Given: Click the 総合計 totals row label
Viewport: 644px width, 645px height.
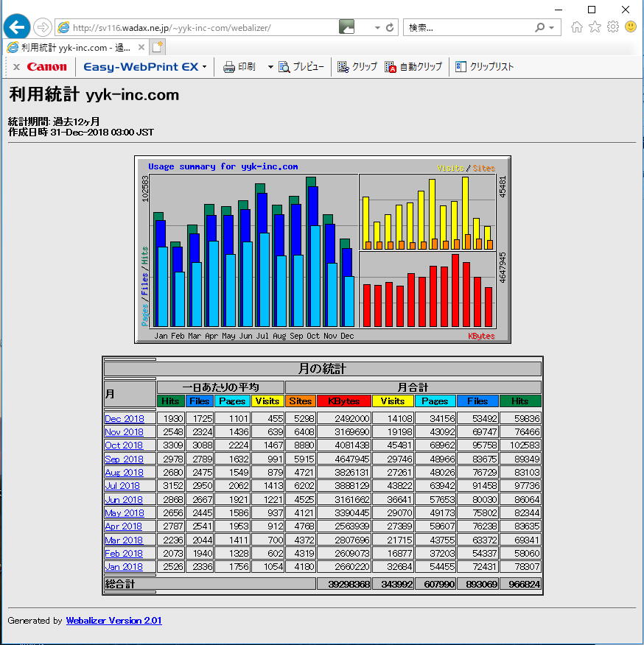Looking at the screenshot, I should (120, 584).
